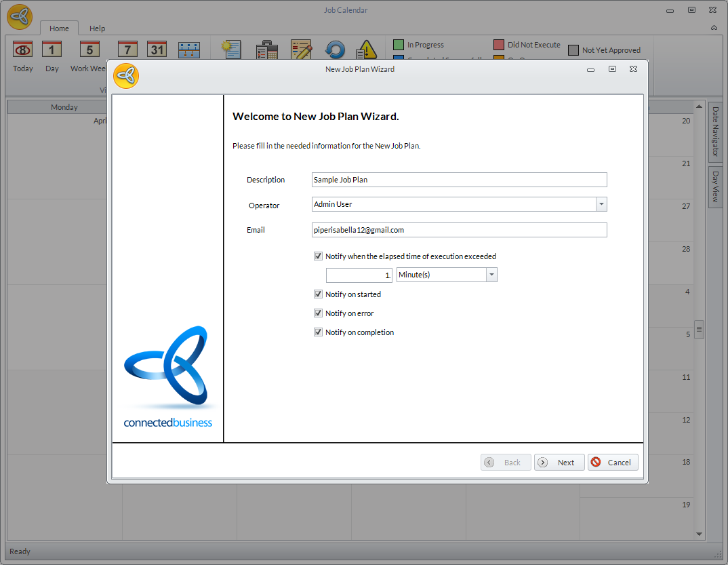Viewport: 728px width, 565px height.
Task: Open the Operator dropdown list
Action: coord(601,204)
